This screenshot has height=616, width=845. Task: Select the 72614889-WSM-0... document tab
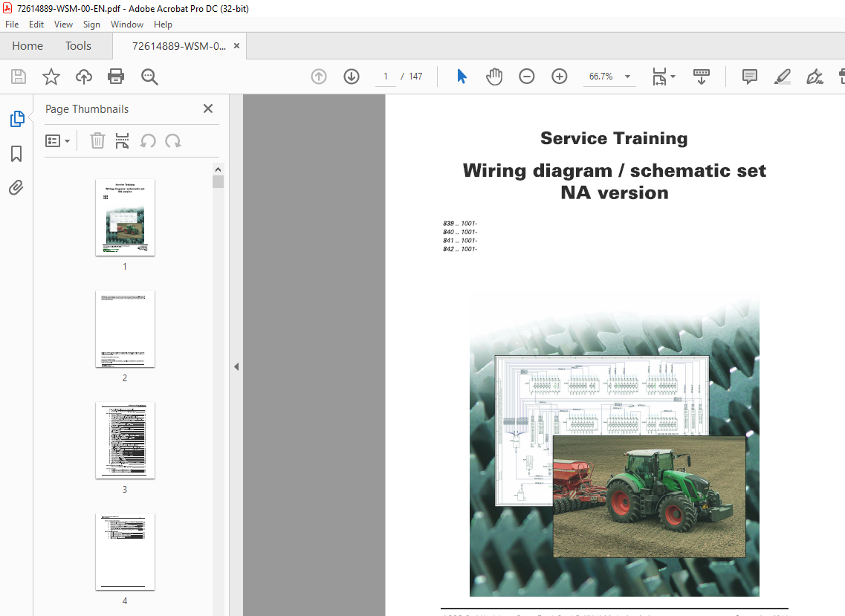coord(179,46)
